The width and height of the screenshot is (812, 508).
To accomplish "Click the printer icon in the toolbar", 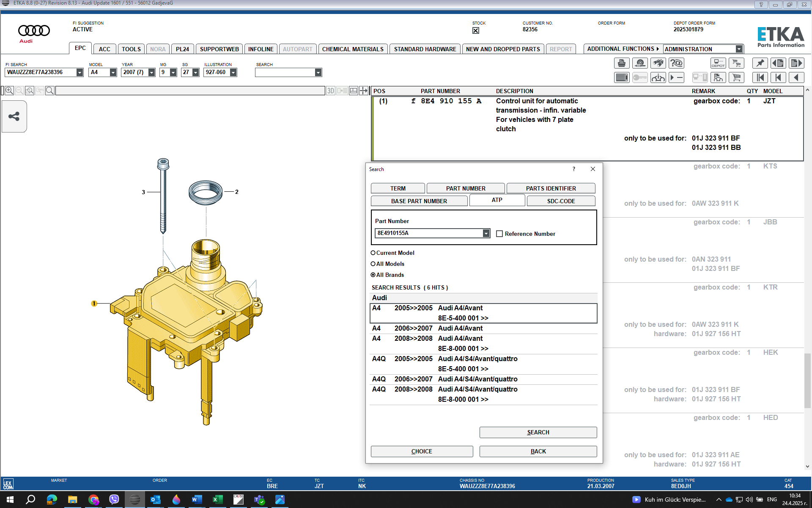I will (621, 63).
